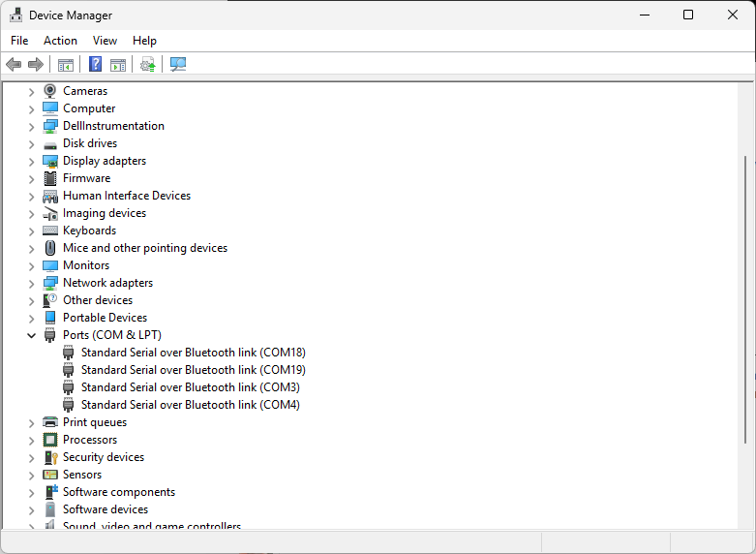Select the Monitors label
756x554 pixels.
[86, 265]
